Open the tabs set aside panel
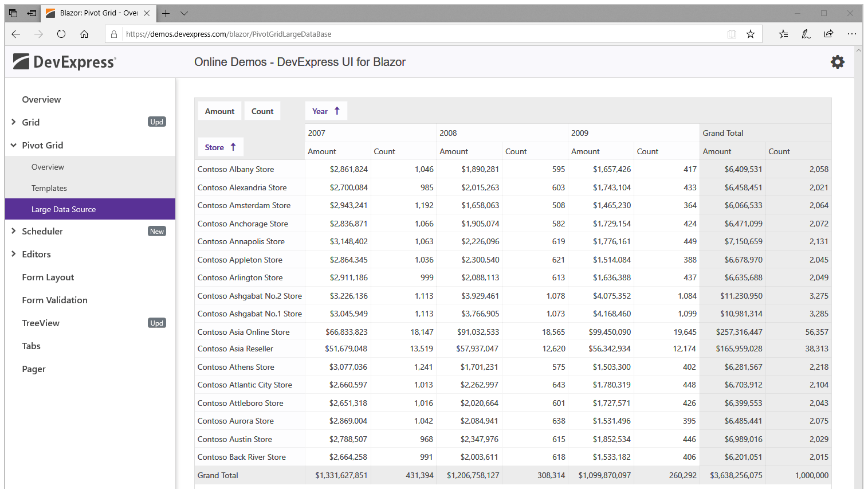 tap(13, 13)
